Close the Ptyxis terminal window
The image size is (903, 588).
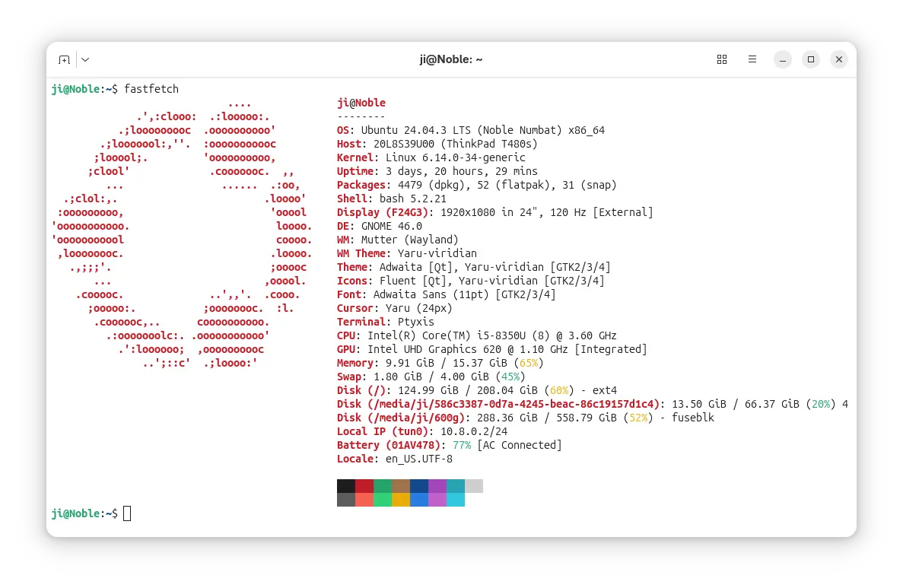[x=838, y=59]
